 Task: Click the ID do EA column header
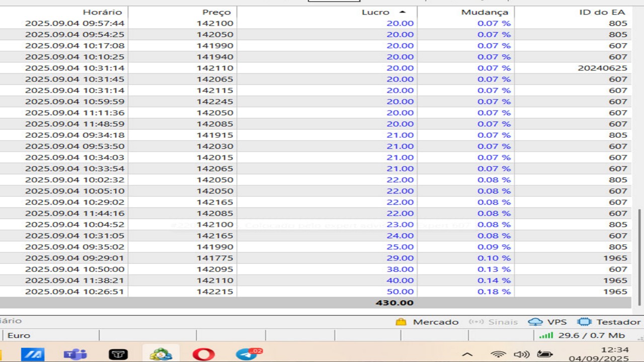click(x=602, y=12)
